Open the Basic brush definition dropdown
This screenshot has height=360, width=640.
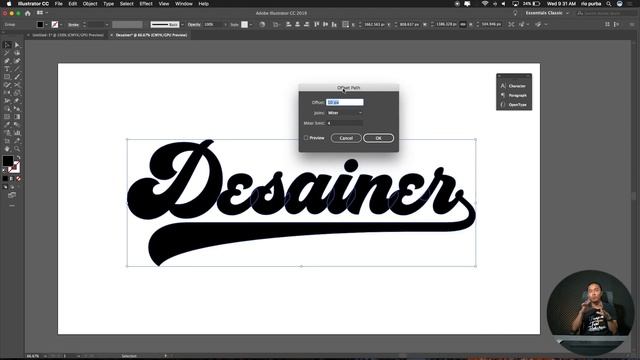pos(182,24)
